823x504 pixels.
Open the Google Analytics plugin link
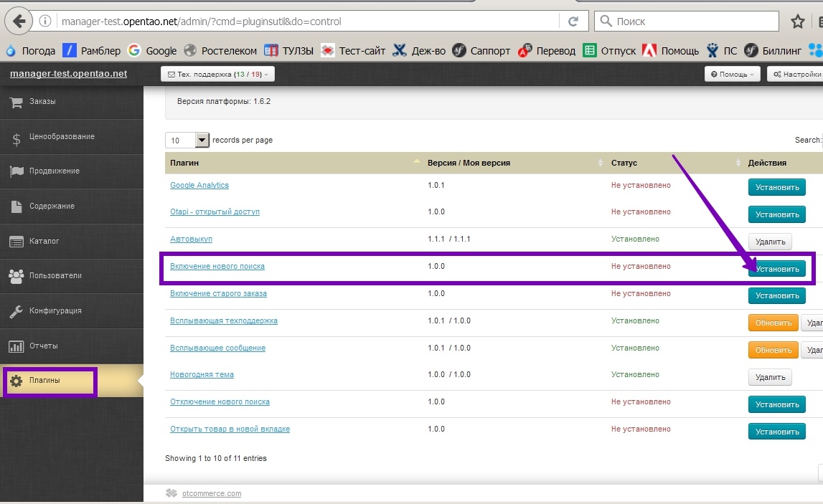199,185
